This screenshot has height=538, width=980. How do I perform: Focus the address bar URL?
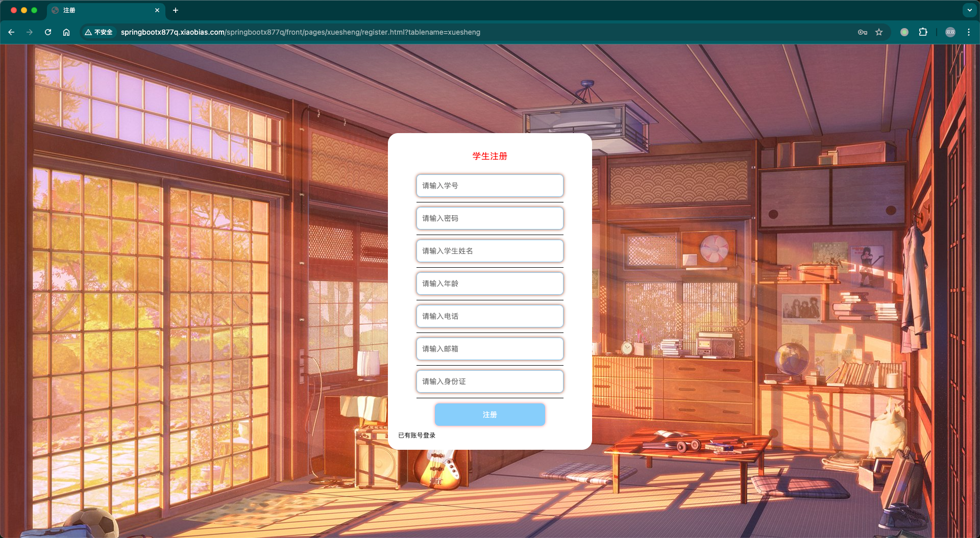pos(300,32)
